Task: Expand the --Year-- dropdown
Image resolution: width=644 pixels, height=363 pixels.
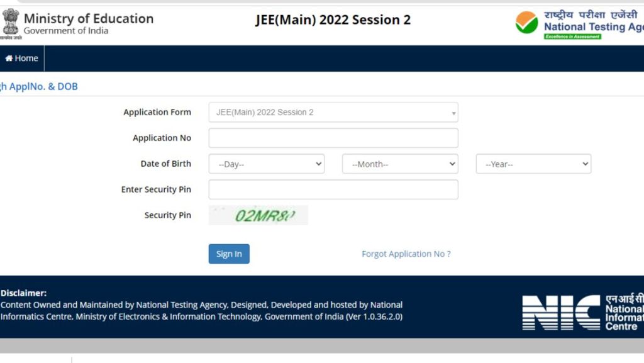Action: click(x=533, y=164)
